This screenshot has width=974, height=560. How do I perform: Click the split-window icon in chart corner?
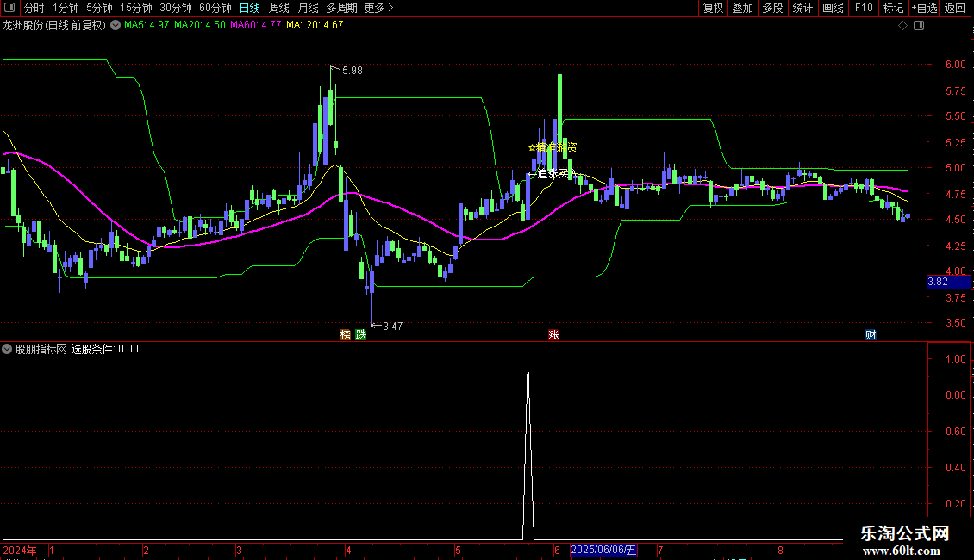pyautogui.click(x=919, y=26)
